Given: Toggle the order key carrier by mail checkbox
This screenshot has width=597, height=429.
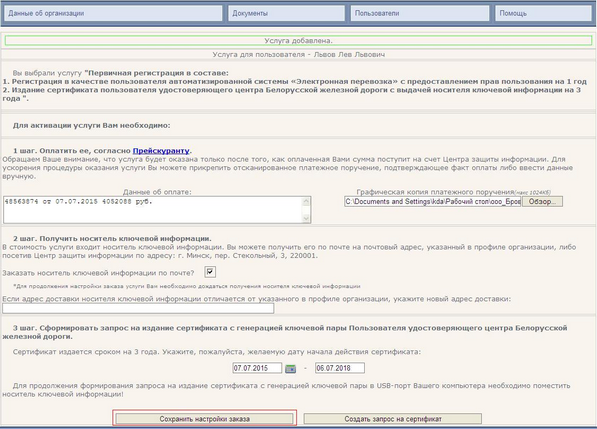Looking at the screenshot, I should click(210, 272).
